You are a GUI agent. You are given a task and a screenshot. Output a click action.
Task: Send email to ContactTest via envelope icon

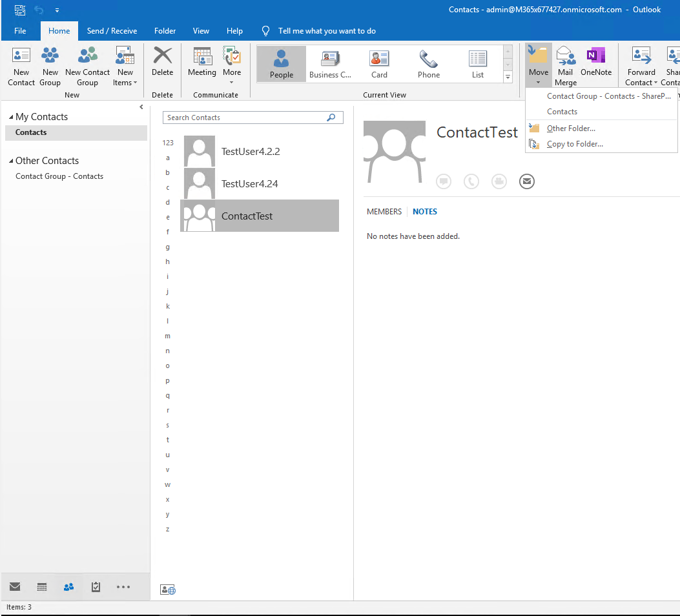point(526,181)
